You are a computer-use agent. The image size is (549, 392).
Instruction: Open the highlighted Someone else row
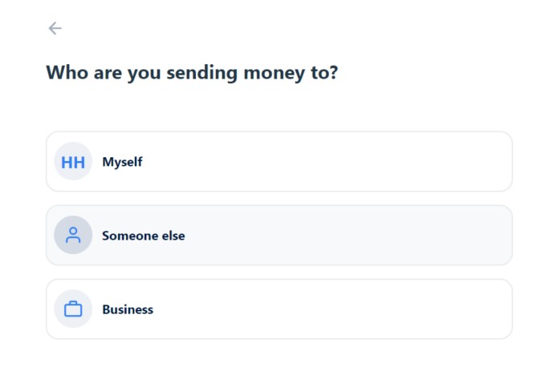point(279,235)
